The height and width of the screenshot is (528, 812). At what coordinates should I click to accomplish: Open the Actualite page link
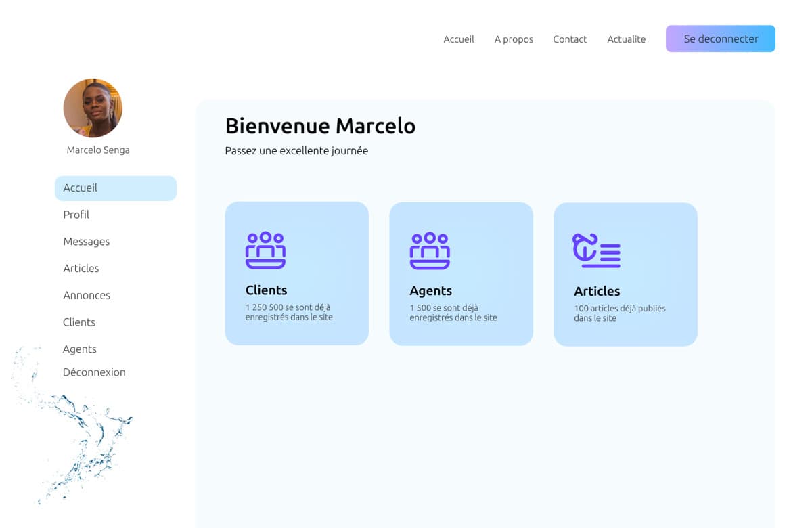coord(627,39)
